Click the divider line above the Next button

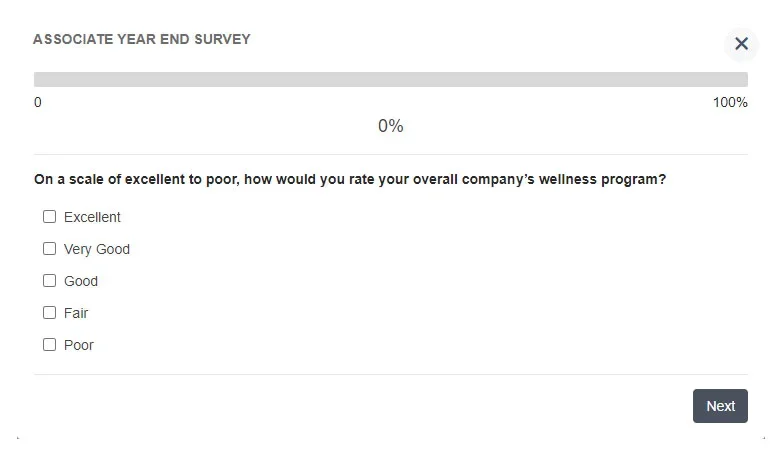(x=391, y=374)
